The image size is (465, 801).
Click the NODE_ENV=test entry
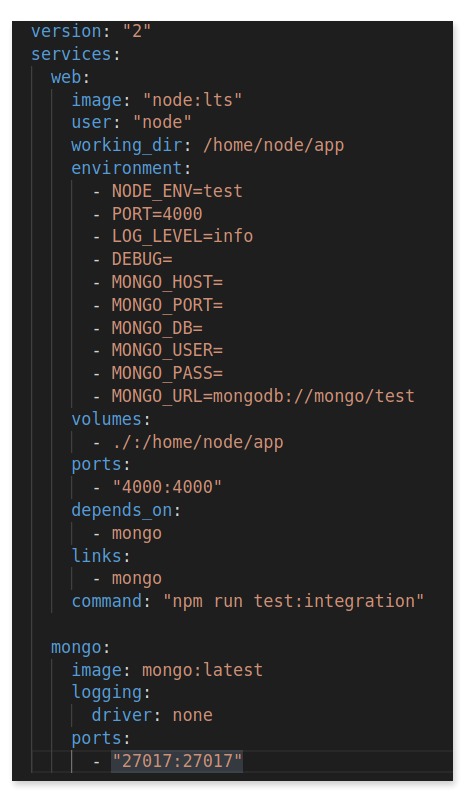click(x=177, y=191)
